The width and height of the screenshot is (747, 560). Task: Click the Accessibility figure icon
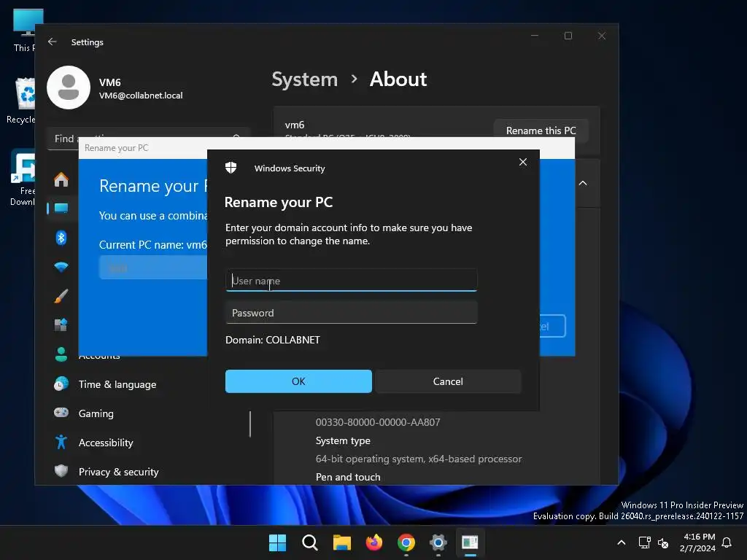pos(61,442)
